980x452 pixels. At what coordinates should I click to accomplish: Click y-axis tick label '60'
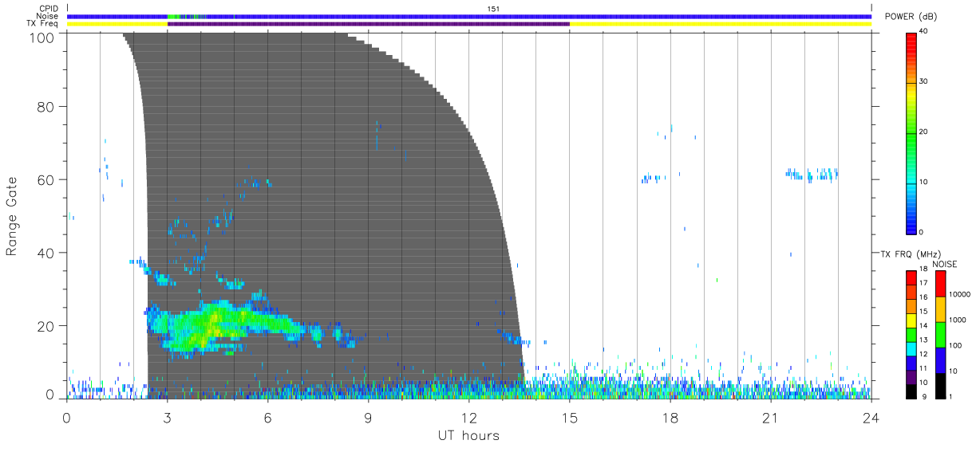tap(45, 179)
